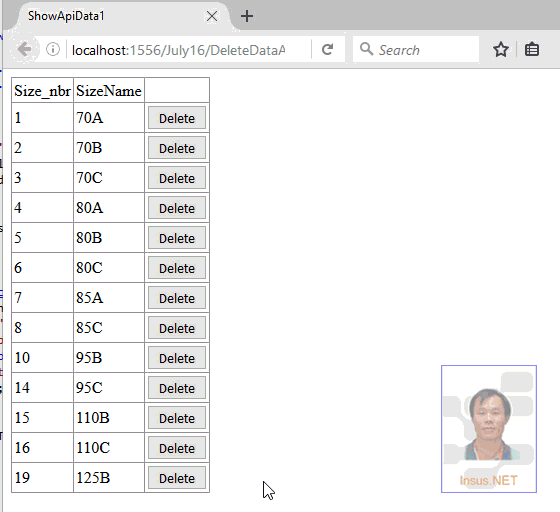Screen dimensions: 560x512
Task: Click Size_nbr cell with value 15
Action: 42,418
